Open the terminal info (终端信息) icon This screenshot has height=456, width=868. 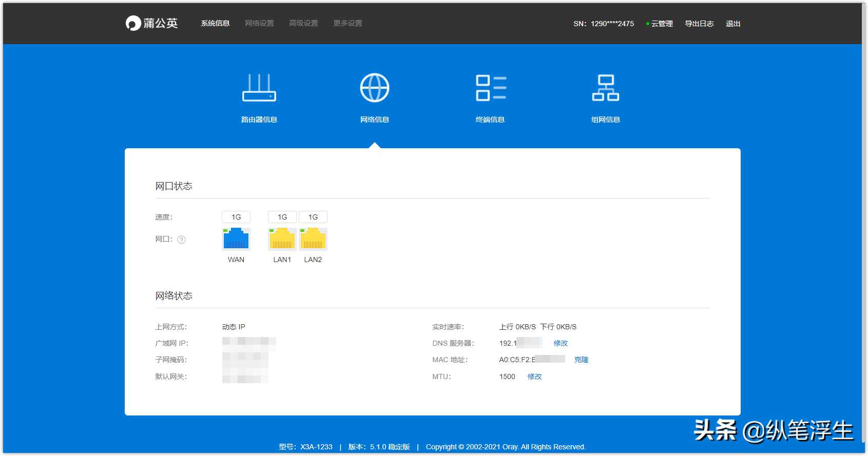tap(491, 88)
